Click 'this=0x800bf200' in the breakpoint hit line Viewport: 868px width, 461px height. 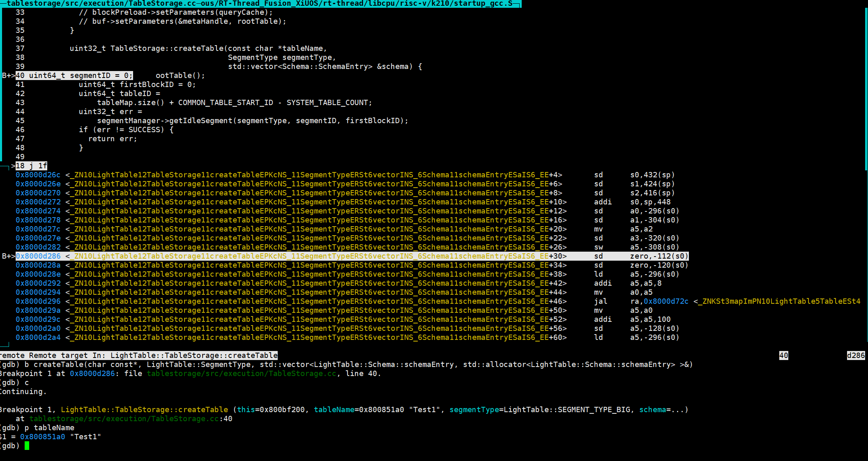[x=271, y=410]
